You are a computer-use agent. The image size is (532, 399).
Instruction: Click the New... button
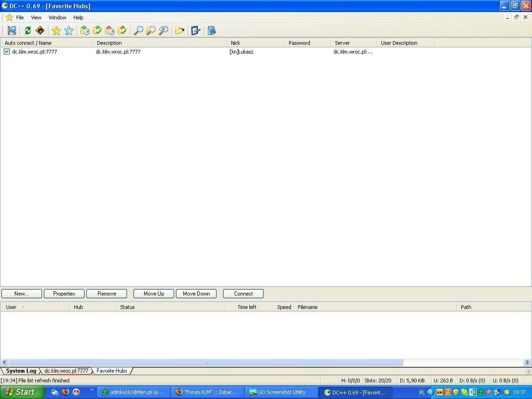pos(21,294)
